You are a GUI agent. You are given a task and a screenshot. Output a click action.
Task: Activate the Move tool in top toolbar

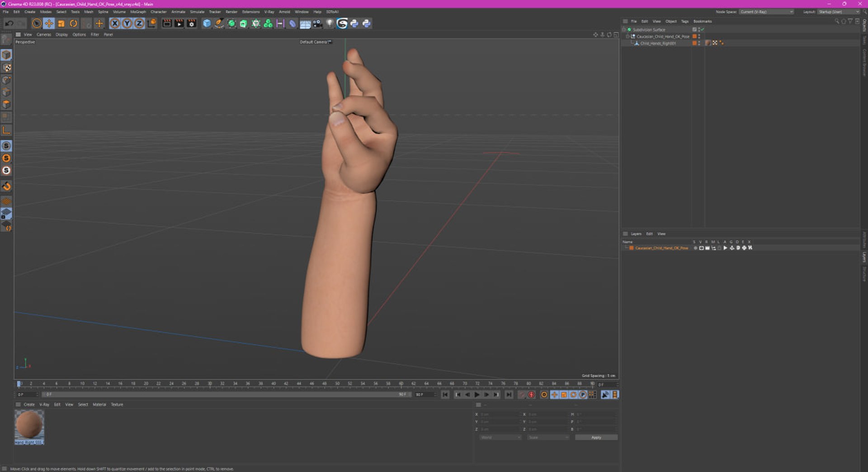49,24
